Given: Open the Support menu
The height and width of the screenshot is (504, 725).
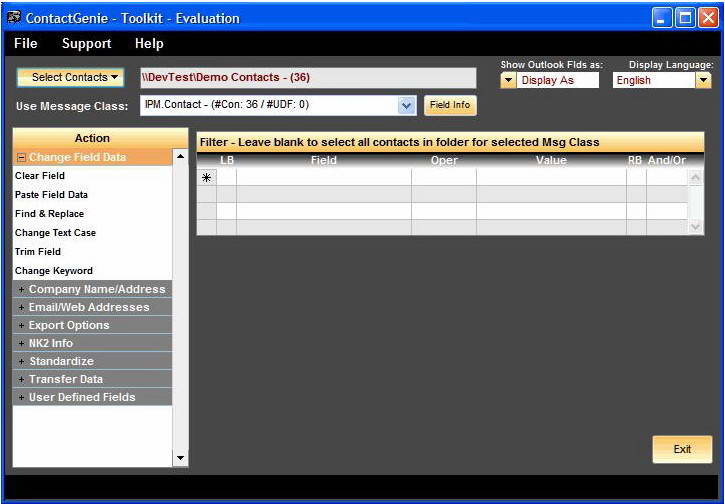Looking at the screenshot, I should click(86, 43).
